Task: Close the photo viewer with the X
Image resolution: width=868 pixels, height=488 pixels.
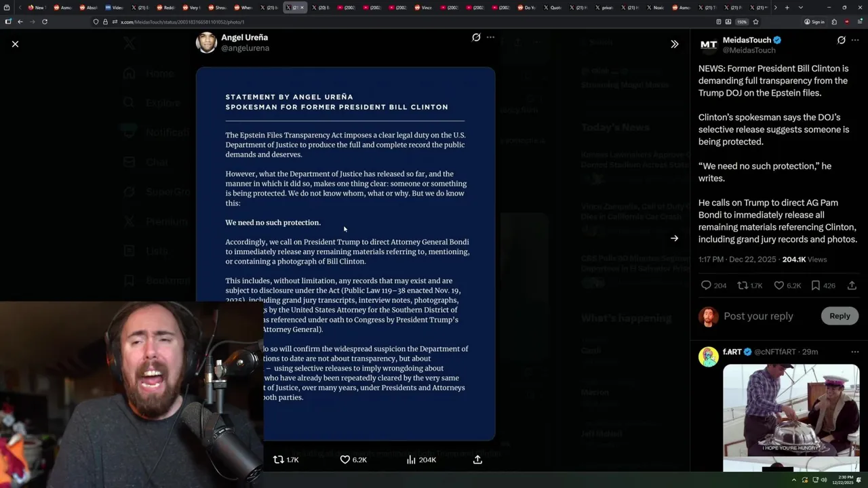Action: point(15,44)
